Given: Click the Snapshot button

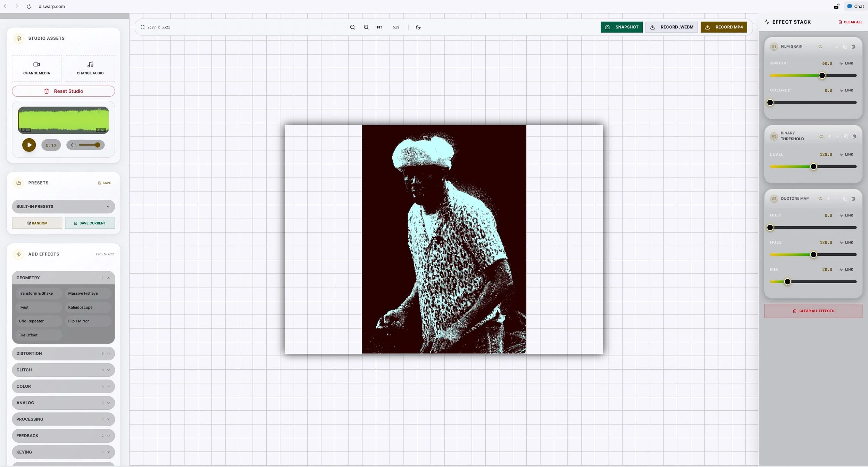Looking at the screenshot, I should 621,27.
